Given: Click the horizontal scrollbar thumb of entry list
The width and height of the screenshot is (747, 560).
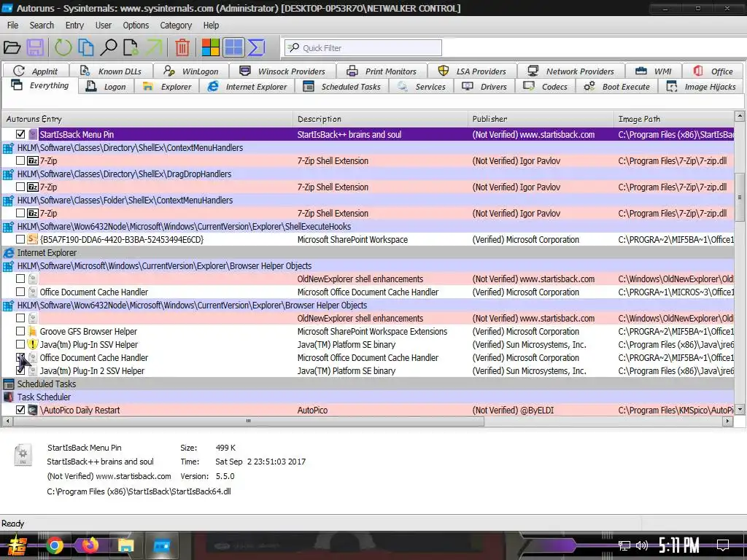Looking at the screenshot, I should pos(248,421).
